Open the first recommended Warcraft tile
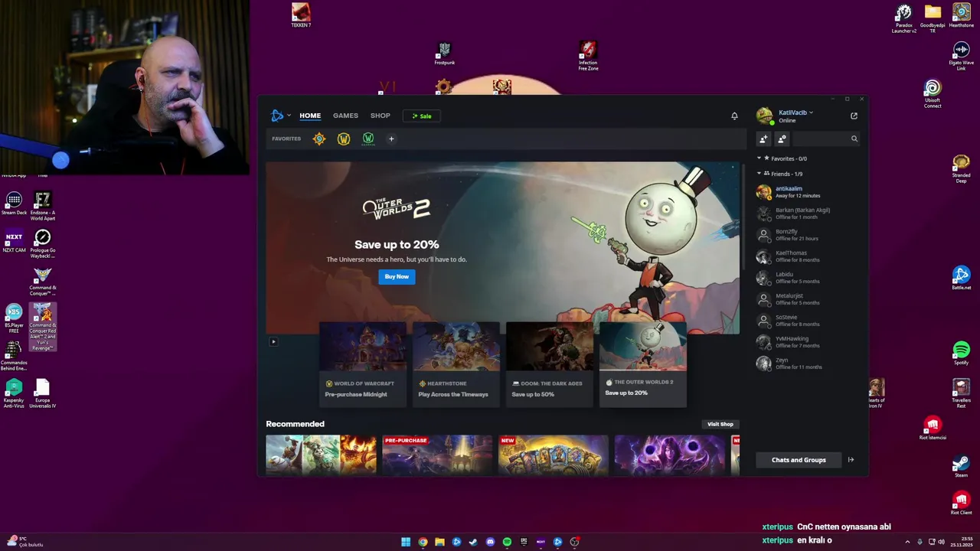Viewport: 980px width, 551px height. pyautogui.click(x=321, y=455)
